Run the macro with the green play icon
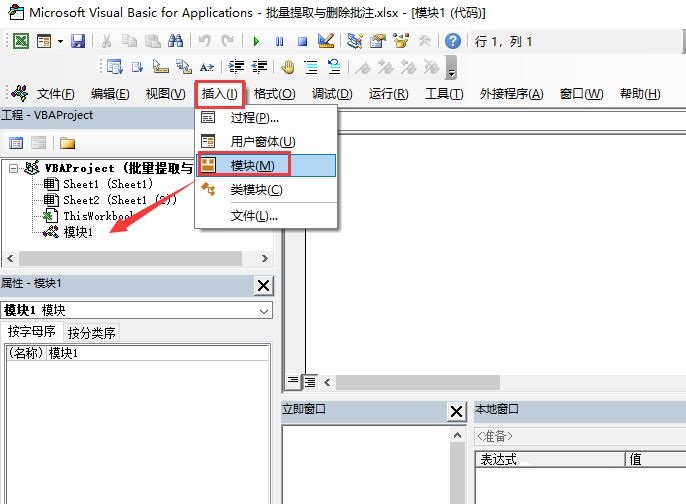 click(256, 42)
